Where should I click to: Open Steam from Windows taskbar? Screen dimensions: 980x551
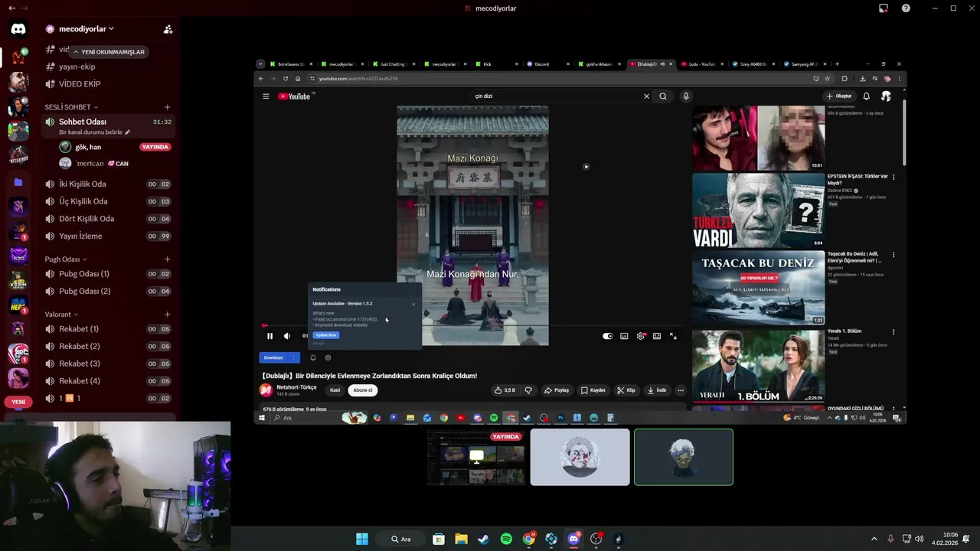point(484,539)
